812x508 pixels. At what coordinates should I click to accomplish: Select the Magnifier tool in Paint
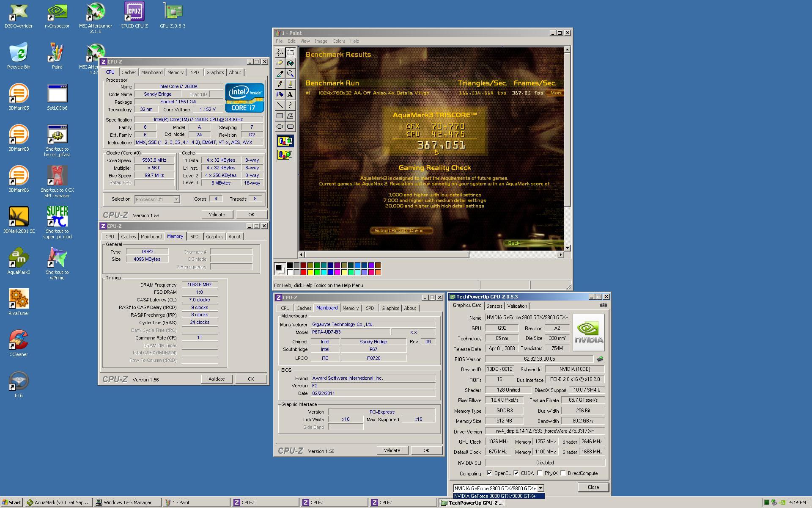pos(290,74)
